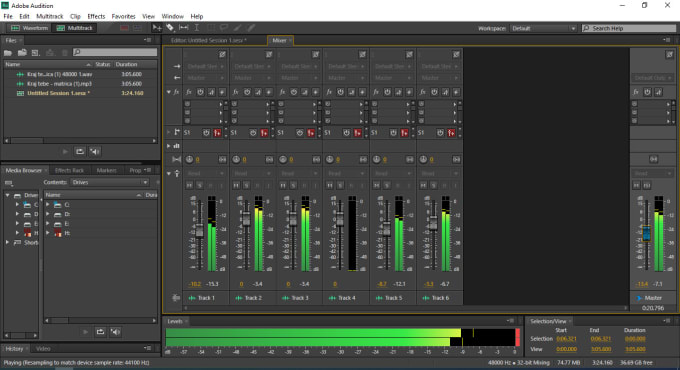Open the Effects menu
Image resolution: width=680 pixels, height=370 pixels.
(x=96, y=16)
